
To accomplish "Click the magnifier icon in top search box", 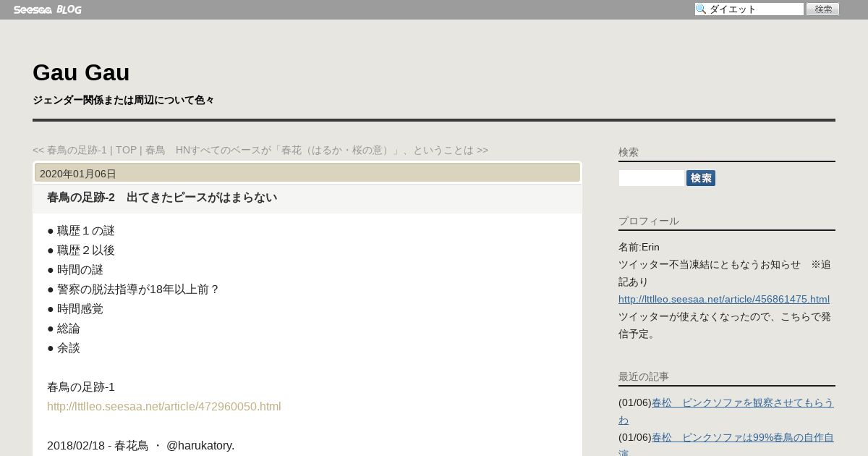I will (x=701, y=9).
